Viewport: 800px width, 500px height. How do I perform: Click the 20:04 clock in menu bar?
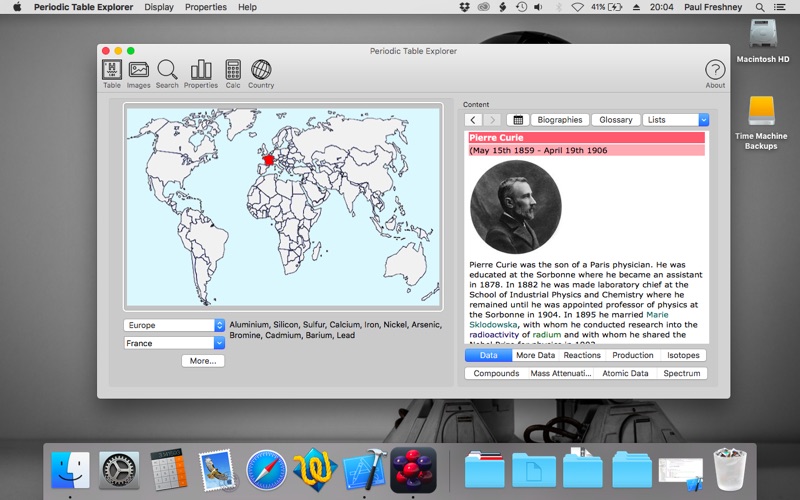point(661,7)
